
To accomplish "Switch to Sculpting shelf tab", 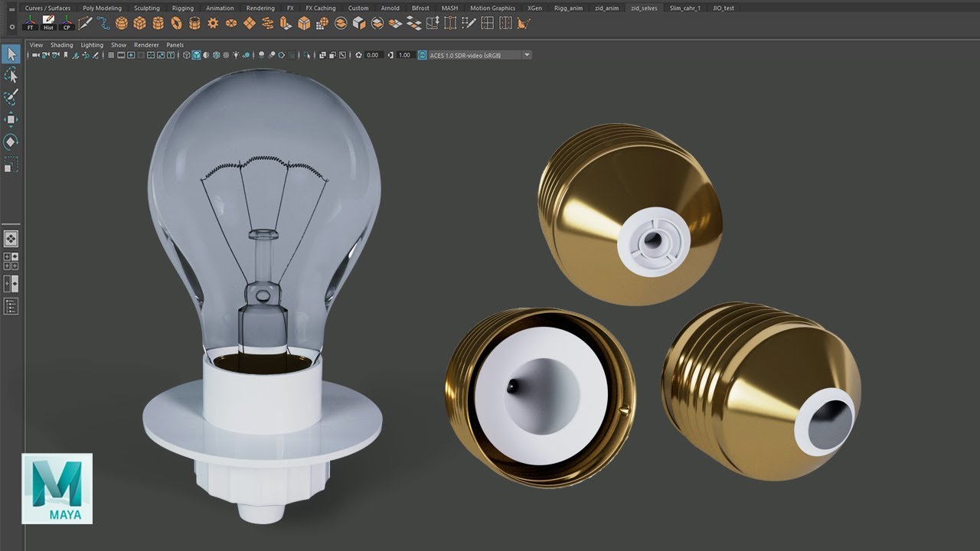I will coord(147,8).
